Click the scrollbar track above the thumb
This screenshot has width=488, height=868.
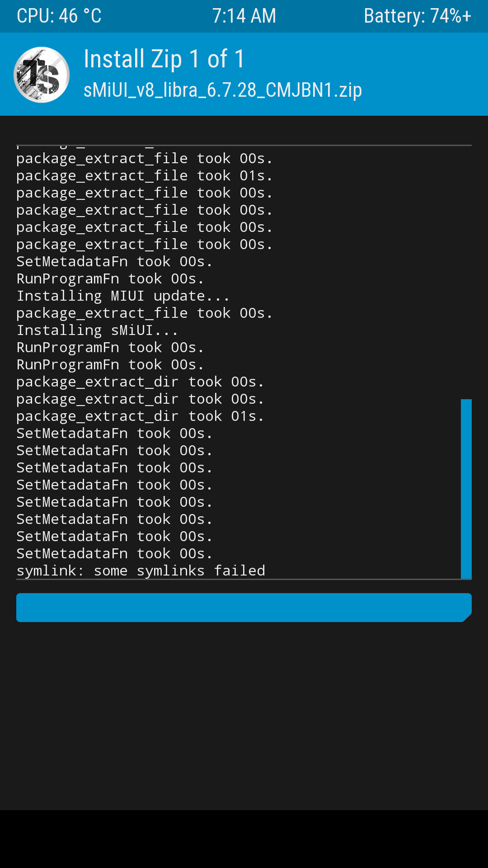coord(466,272)
